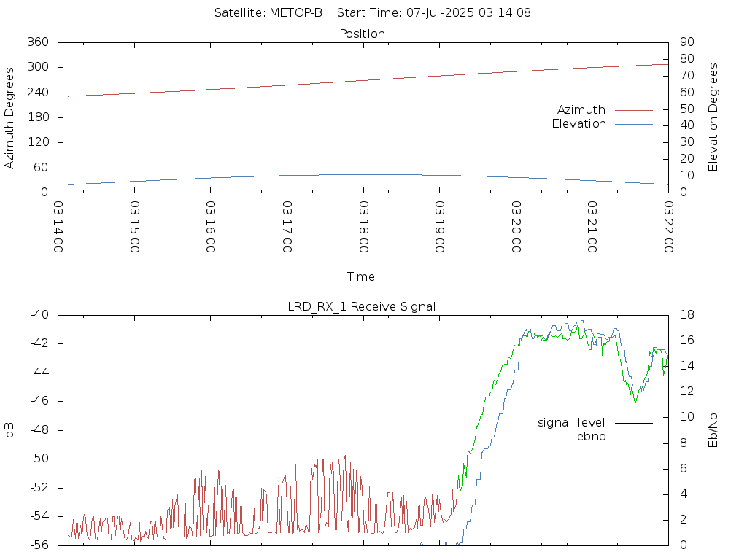The height and width of the screenshot is (560, 747).
Task: Click the Start Time 07-Jul-2025 03:14:08 text
Action: click(434, 13)
